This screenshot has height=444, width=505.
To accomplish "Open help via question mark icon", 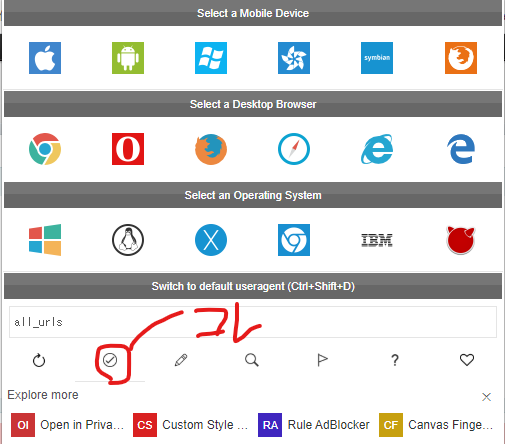I will [x=395, y=360].
